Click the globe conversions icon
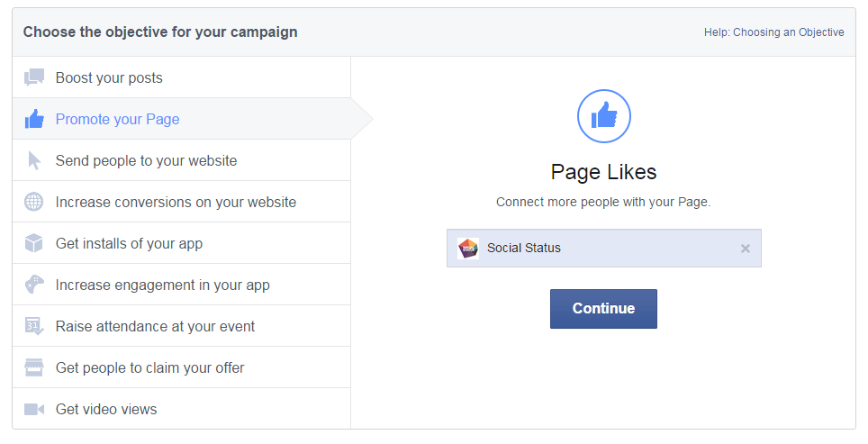The height and width of the screenshot is (444, 868). coord(34,202)
